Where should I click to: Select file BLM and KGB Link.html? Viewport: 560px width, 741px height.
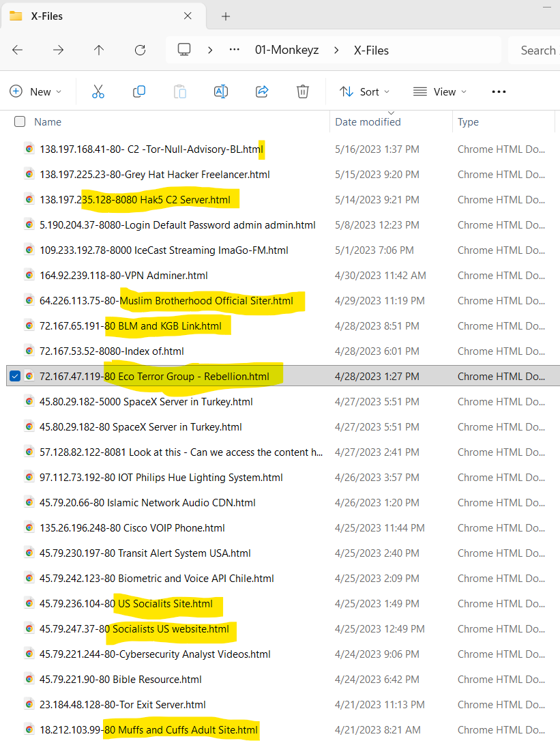click(x=130, y=325)
